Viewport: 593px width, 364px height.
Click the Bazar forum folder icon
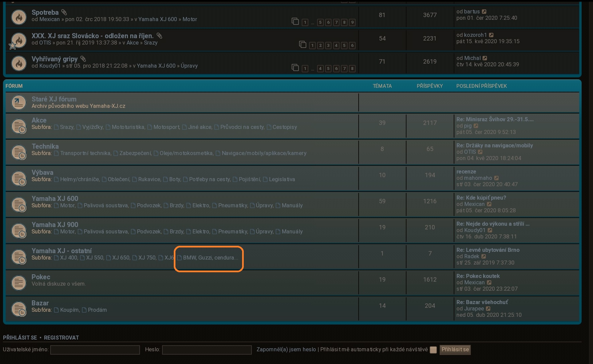click(x=19, y=309)
